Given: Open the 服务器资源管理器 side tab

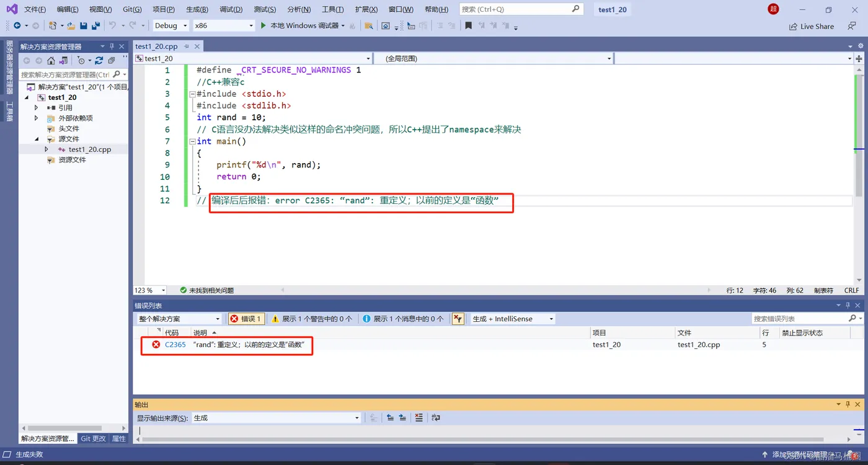Looking at the screenshot, I should [x=9, y=68].
